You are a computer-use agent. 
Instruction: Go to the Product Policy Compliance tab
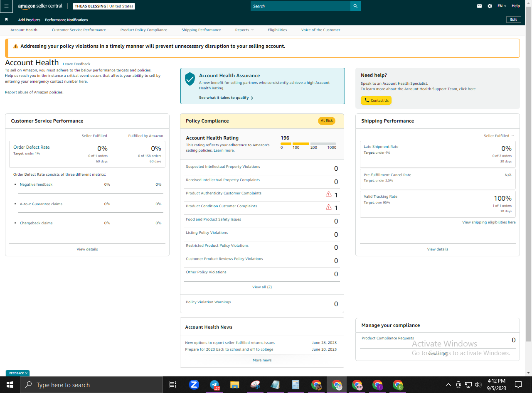[x=144, y=30]
